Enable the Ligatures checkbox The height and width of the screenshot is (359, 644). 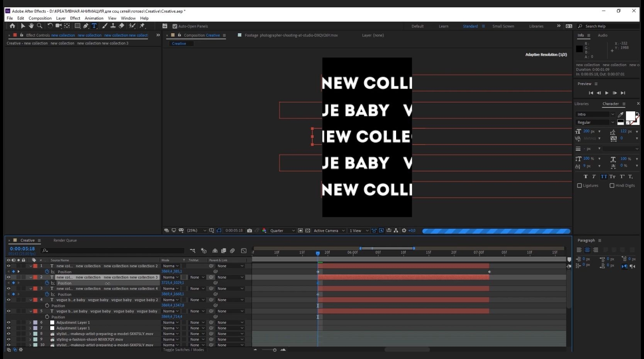[580, 185]
